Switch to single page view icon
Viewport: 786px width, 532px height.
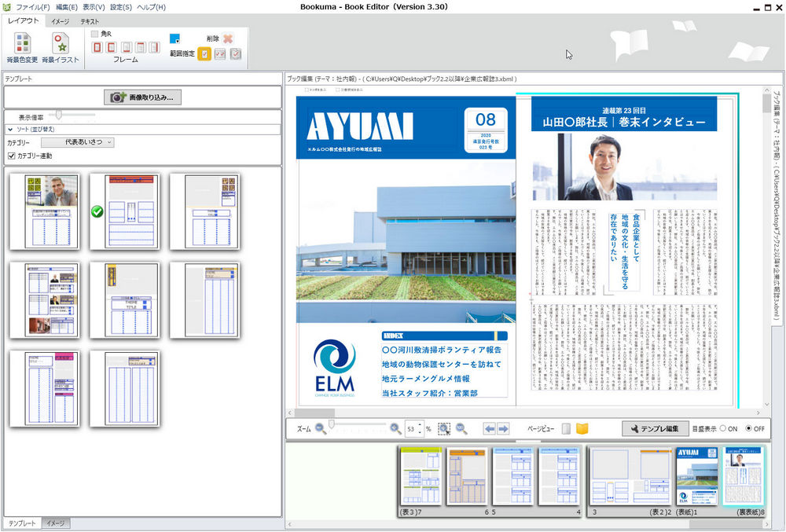[x=566, y=429]
